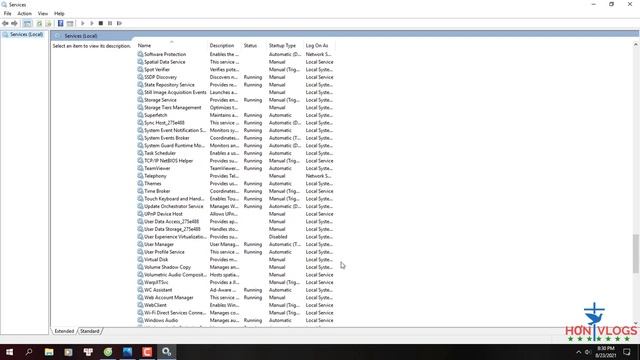
Task: Click the Forward arrow in toolbar
Action: click(14, 23)
